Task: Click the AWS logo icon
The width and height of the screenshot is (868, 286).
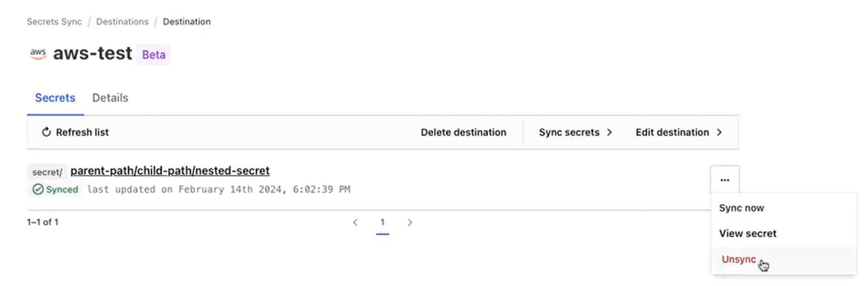Action: (38, 53)
